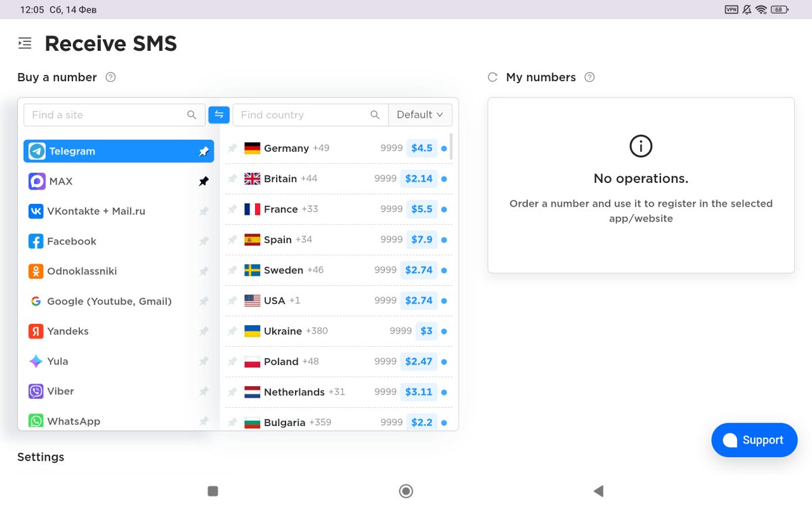812x508 pixels.
Task: Choose Yula from the site list
Action: (118, 361)
